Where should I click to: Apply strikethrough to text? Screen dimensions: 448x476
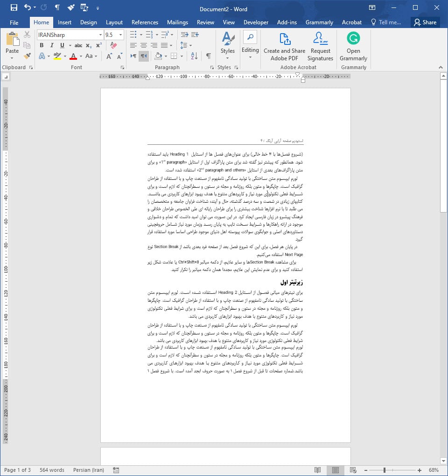pos(79,45)
